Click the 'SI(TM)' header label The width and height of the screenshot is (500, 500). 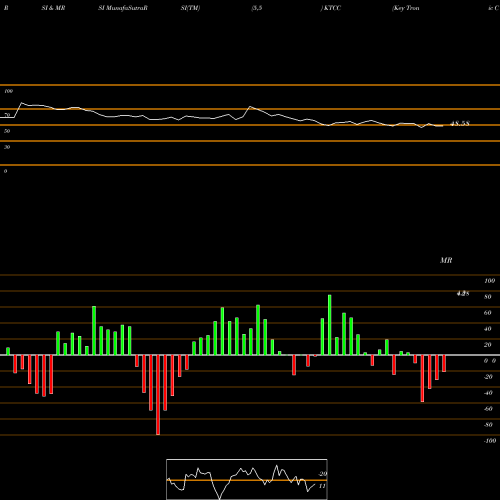tap(190, 8)
